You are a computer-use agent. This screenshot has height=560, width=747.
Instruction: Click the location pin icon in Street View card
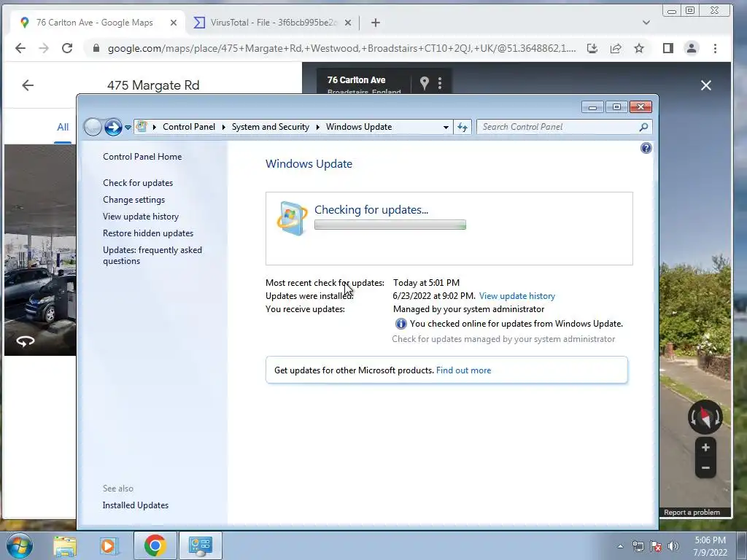425,83
